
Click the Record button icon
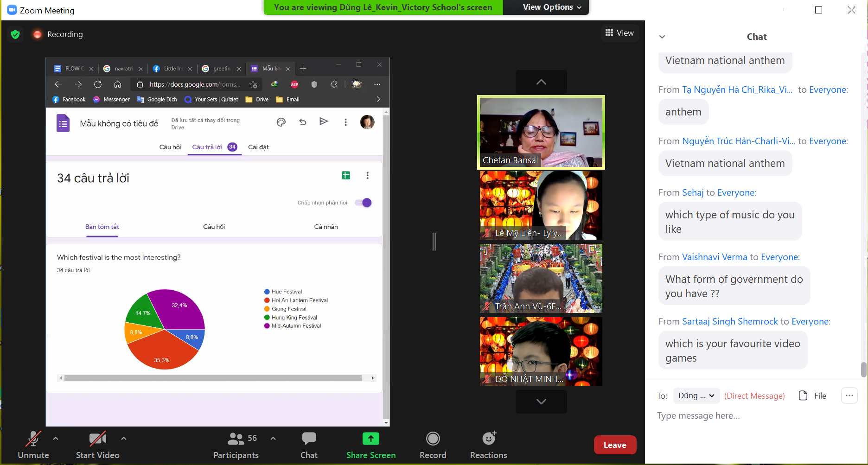(433, 439)
